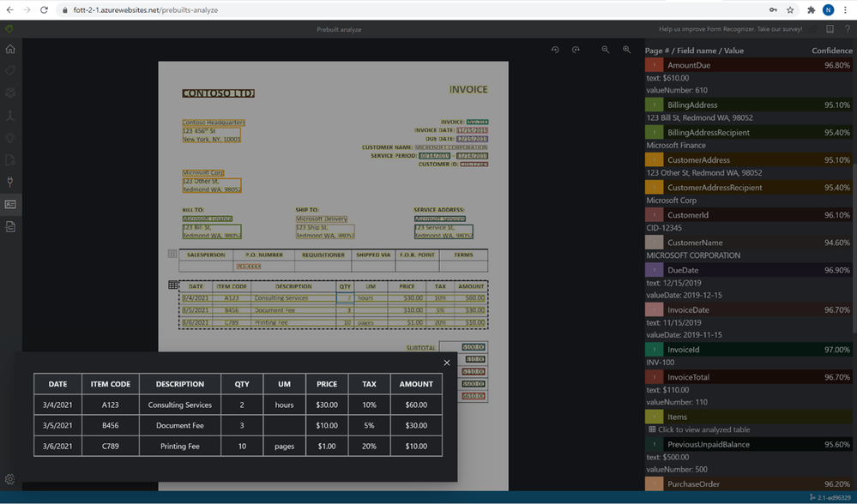This screenshot has width=857, height=504.
Task: Close the analyzed table popup
Action: pyautogui.click(x=447, y=363)
